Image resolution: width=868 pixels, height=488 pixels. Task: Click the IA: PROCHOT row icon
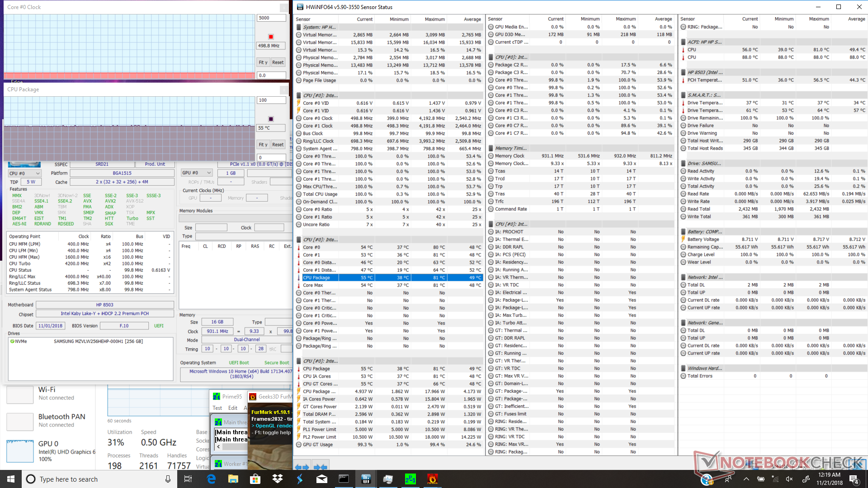click(x=491, y=232)
